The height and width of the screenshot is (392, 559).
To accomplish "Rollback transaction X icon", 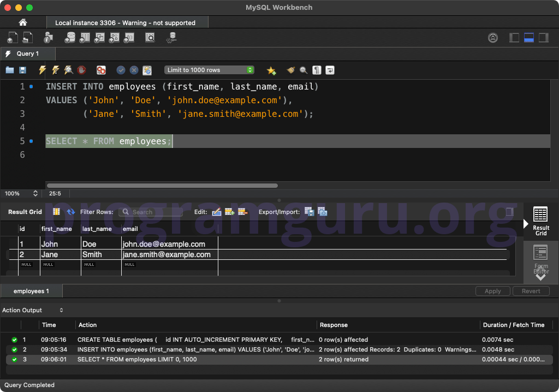I will (x=134, y=70).
